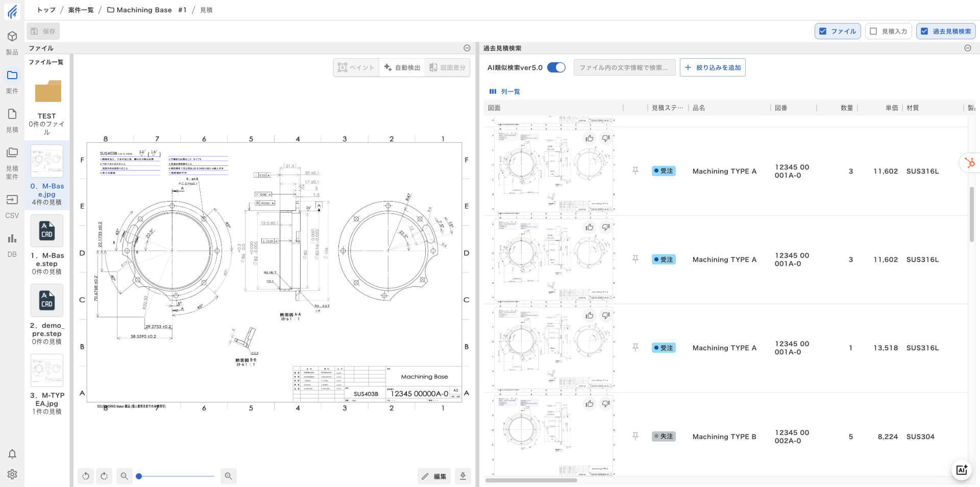Select file 0. M-Base.jpg thumbnail

click(x=47, y=161)
